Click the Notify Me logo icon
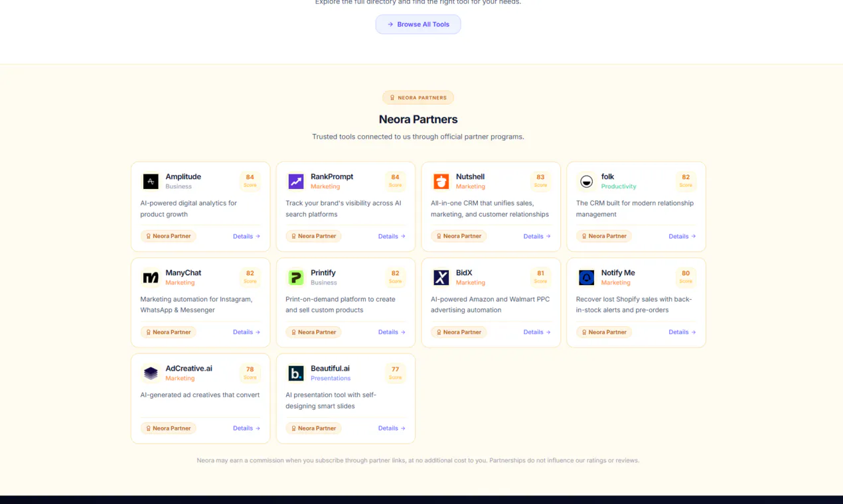This screenshot has height=504, width=843. click(x=586, y=277)
